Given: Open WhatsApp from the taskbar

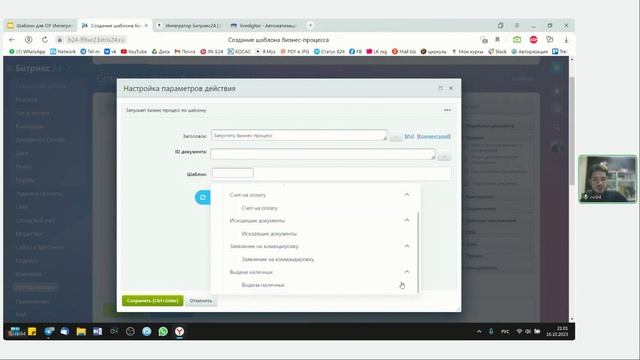Looking at the screenshot, I should [x=163, y=331].
